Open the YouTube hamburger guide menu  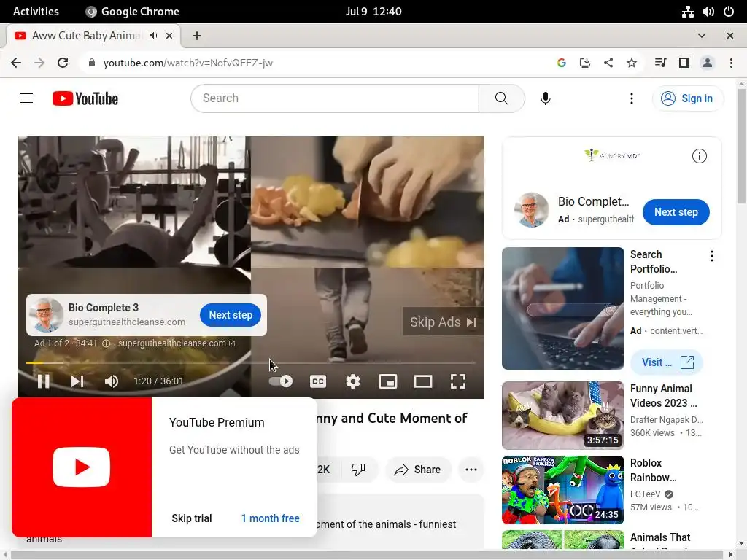coord(26,98)
